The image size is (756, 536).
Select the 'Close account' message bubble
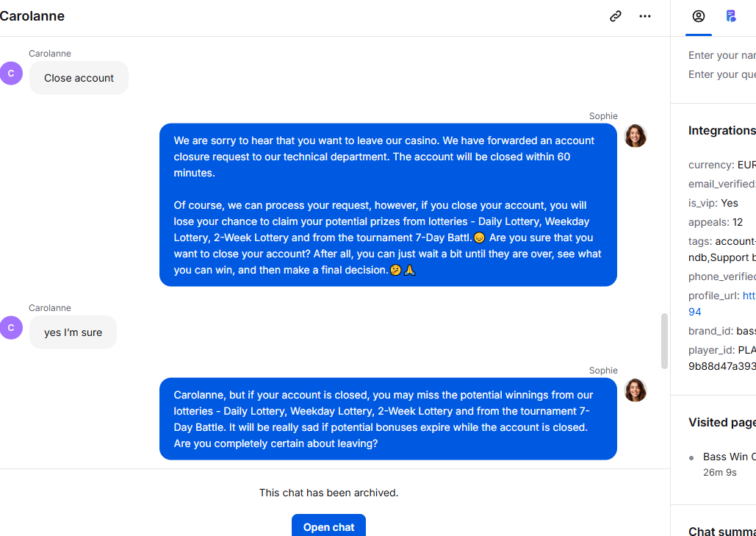click(x=79, y=78)
